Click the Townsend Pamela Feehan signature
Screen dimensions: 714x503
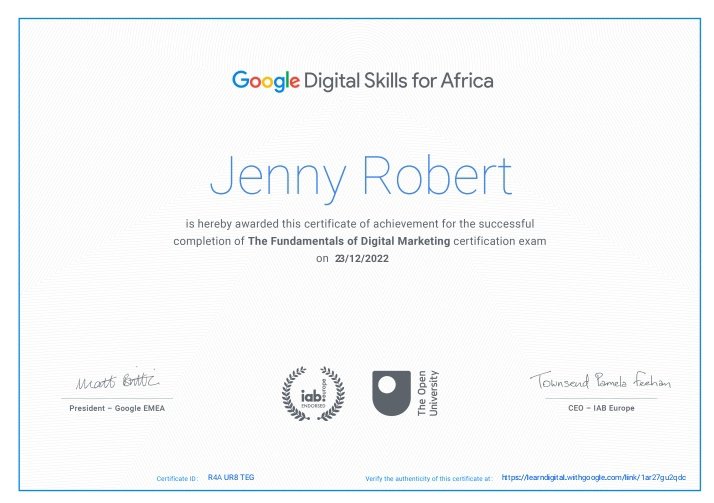point(600,380)
